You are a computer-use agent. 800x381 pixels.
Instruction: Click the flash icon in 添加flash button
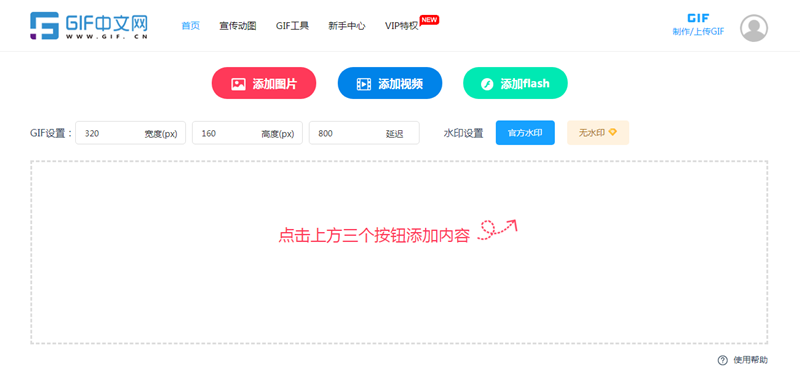click(487, 84)
